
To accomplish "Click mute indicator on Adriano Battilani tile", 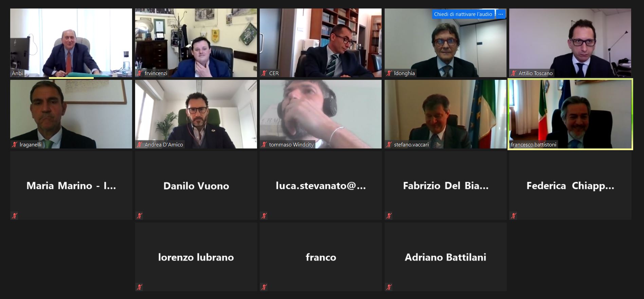I will 389,287.
